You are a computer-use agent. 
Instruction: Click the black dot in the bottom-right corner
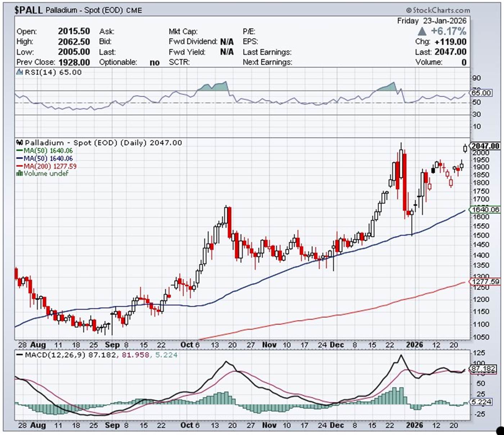point(500,430)
